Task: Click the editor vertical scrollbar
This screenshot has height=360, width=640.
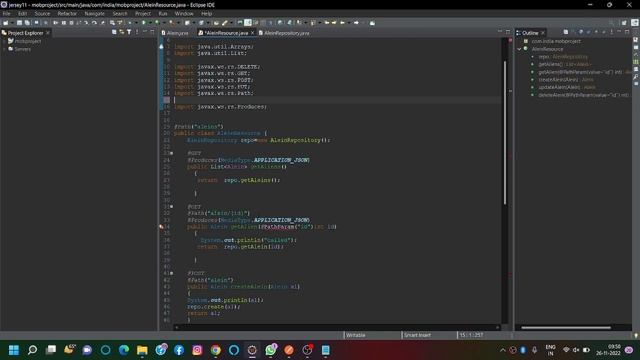Action: point(505,133)
